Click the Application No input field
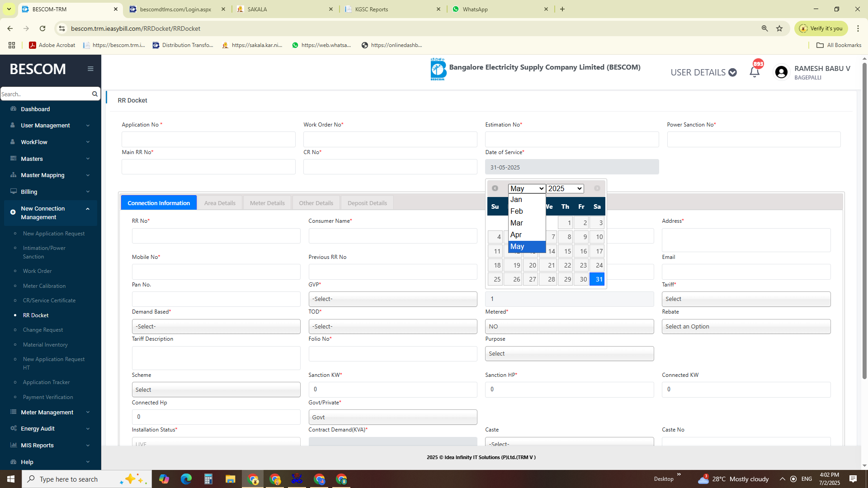Viewport: 868px width, 488px height. point(208,139)
